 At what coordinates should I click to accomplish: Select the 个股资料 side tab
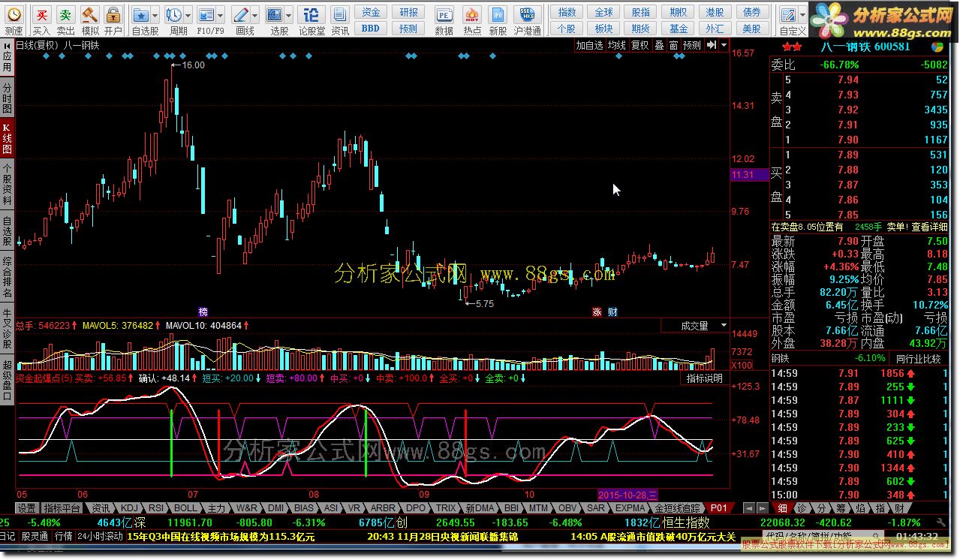click(7, 185)
